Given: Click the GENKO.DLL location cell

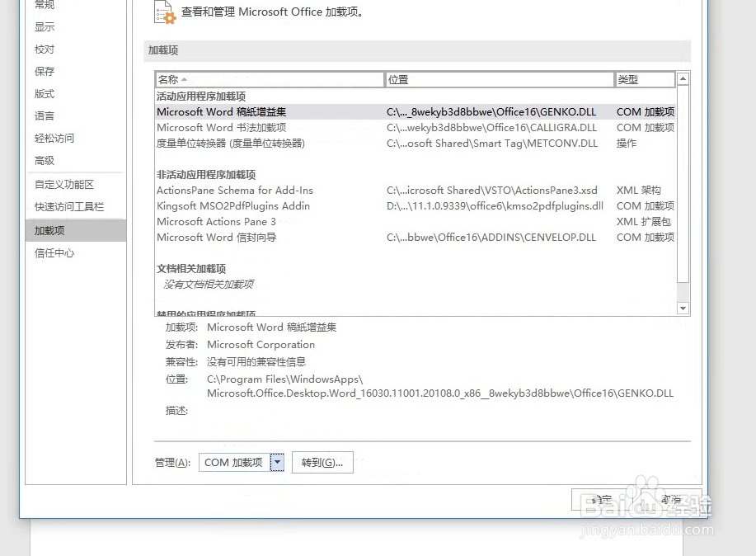Looking at the screenshot, I should [x=491, y=112].
